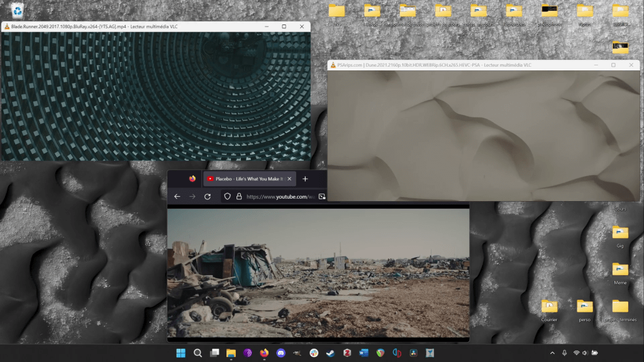
Task: Open File Explorer from the taskbar
Action: pyautogui.click(x=231, y=353)
